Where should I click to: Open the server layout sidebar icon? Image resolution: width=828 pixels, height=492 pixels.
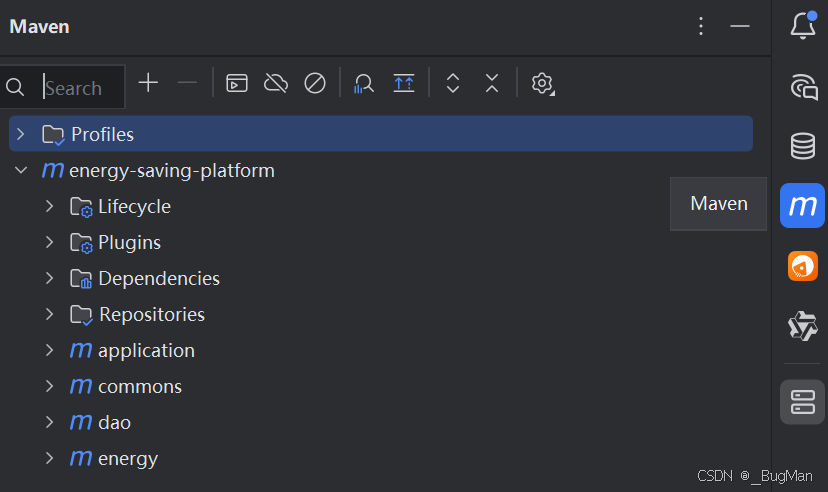(x=803, y=402)
